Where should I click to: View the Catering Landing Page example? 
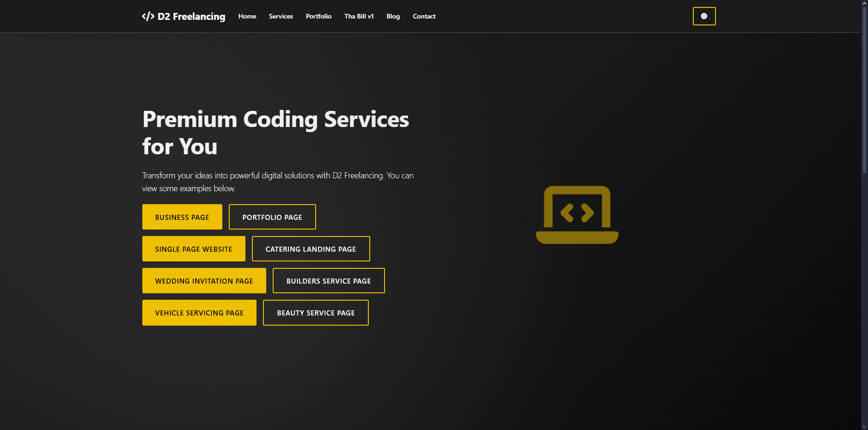(311, 249)
